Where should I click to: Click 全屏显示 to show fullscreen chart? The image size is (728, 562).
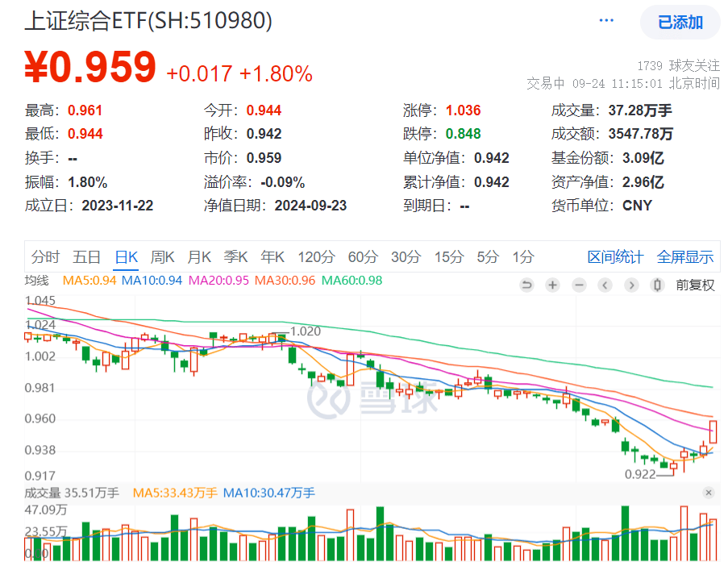(x=685, y=257)
